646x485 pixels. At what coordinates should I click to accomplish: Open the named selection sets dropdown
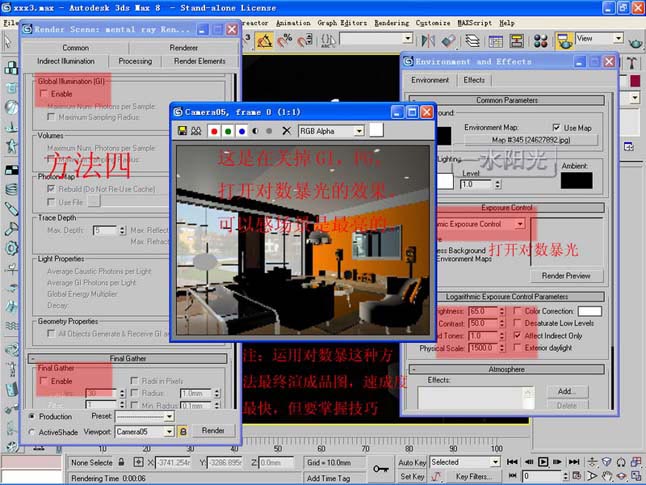pyautogui.click(x=408, y=38)
